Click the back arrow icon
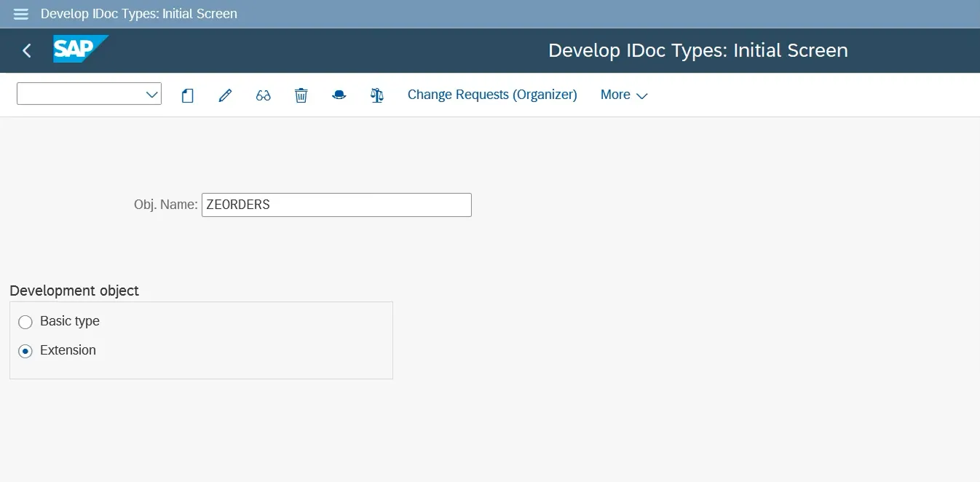Screen dimensions: 980x482 pyautogui.click(x=27, y=50)
